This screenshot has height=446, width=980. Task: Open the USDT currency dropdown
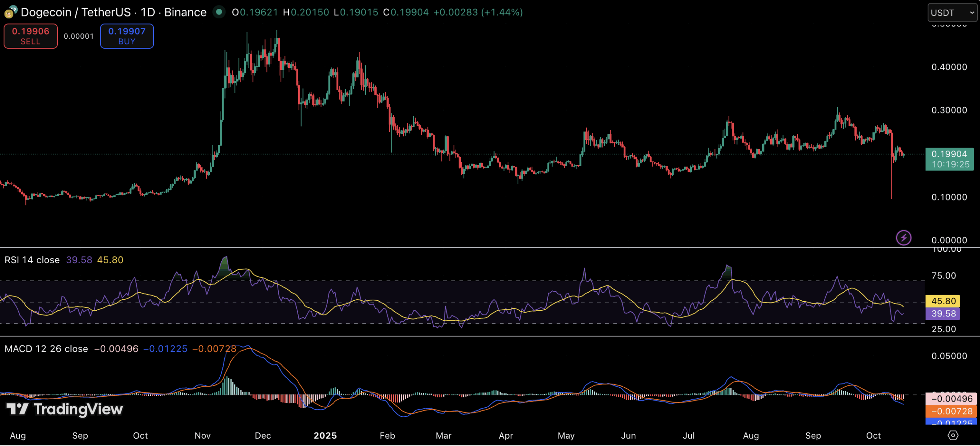[x=952, y=13]
